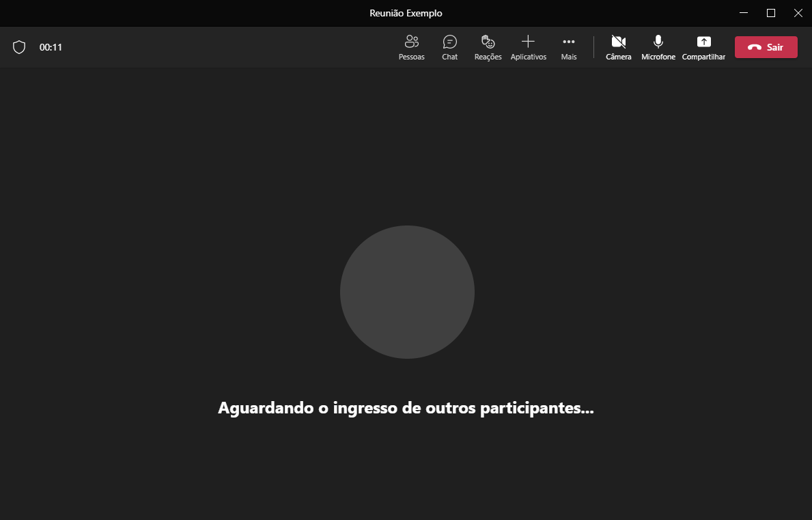Click the red phone handset icon
Viewport: 812px width, 520px height.
tap(755, 47)
